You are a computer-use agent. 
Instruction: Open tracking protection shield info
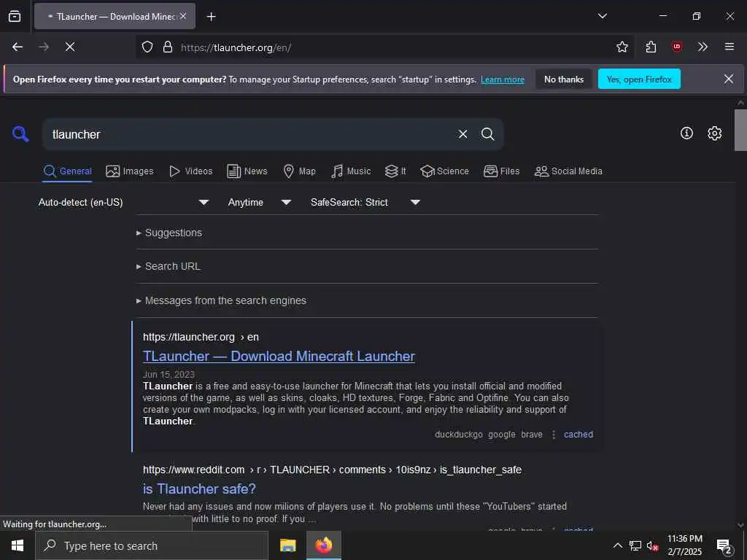(x=147, y=47)
